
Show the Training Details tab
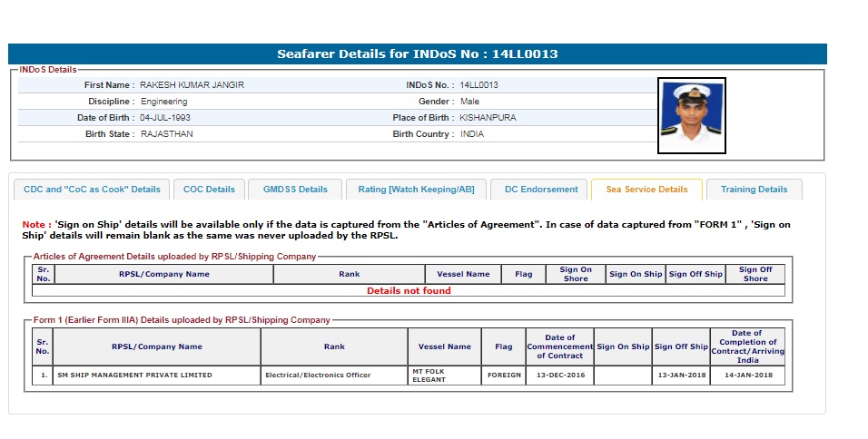(754, 190)
